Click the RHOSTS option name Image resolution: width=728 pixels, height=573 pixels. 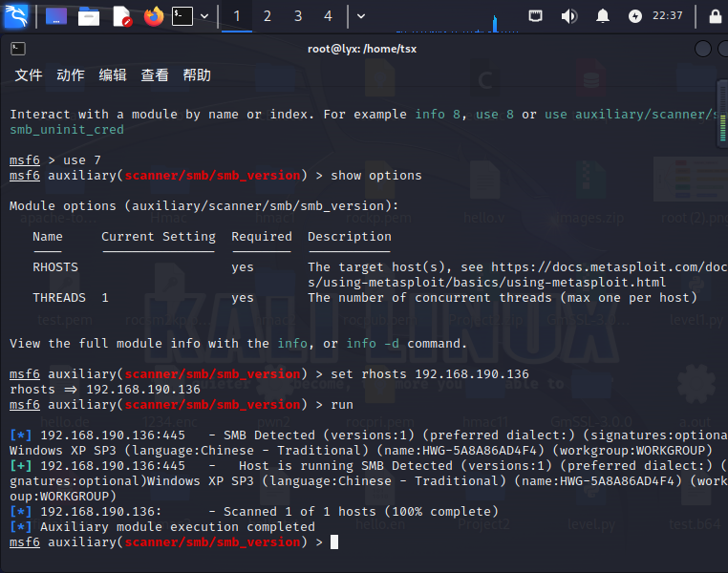pyautogui.click(x=55, y=267)
